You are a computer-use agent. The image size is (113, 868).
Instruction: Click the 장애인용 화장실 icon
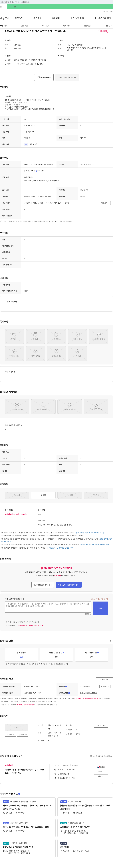(x=70, y=407)
